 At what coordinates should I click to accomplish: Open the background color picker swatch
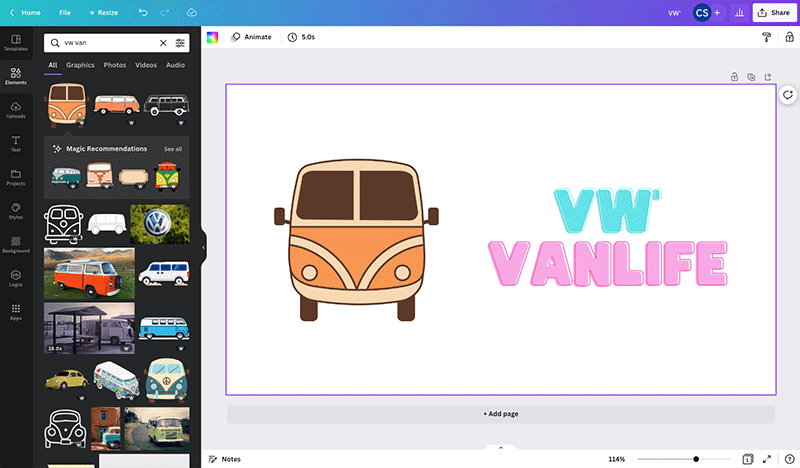tap(212, 37)
